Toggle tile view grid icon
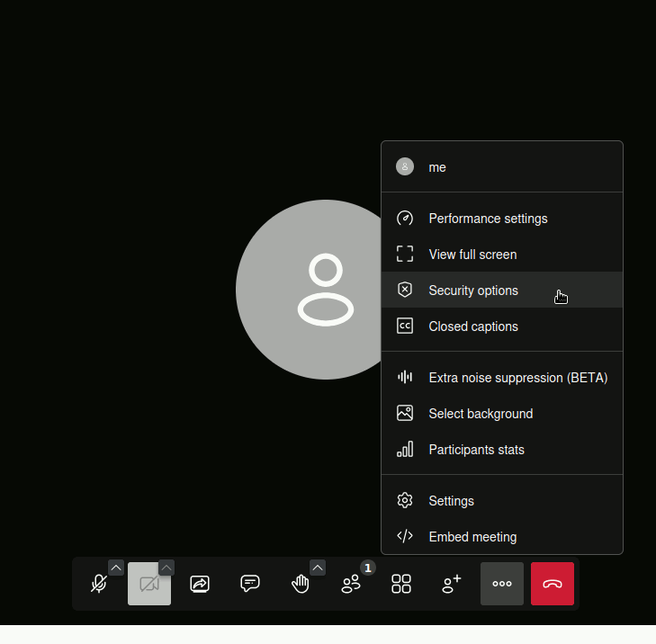This screenshot has width=656, height=644. tap(401, 584)
